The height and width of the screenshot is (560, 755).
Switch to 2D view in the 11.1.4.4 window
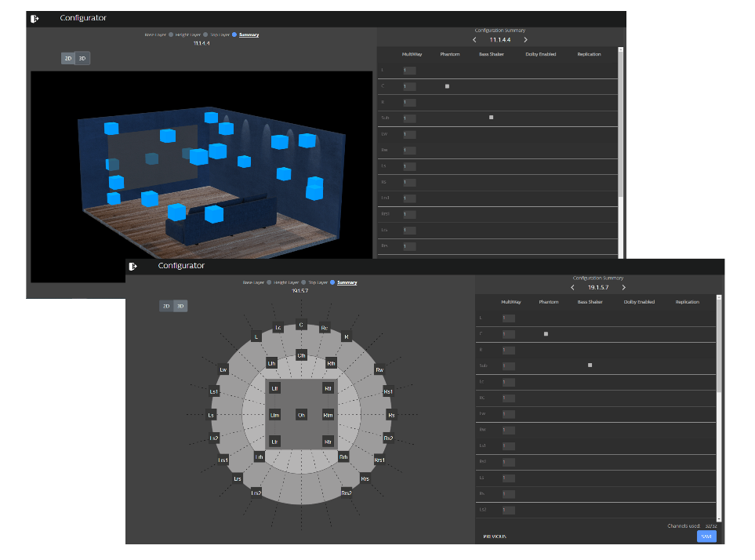pos(68,58)
